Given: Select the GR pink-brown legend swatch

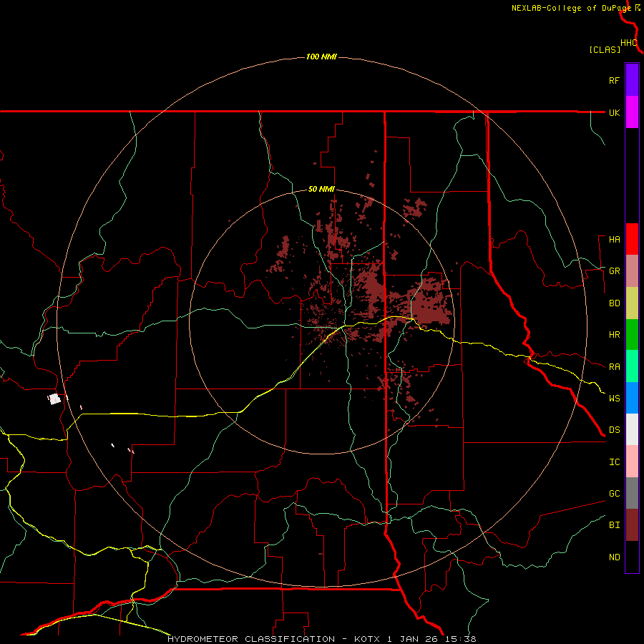Looking at the screenshot, I should coord(632,271).
